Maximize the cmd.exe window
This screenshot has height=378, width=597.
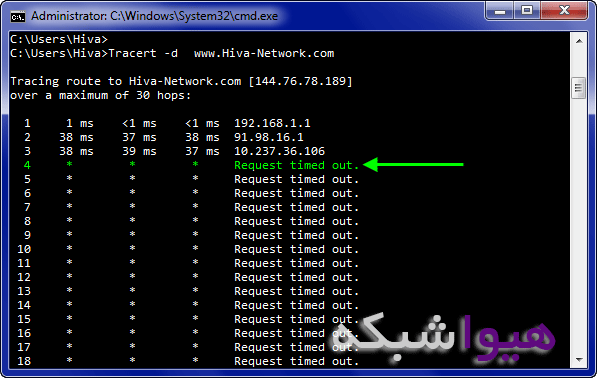(x=527, y=11)
